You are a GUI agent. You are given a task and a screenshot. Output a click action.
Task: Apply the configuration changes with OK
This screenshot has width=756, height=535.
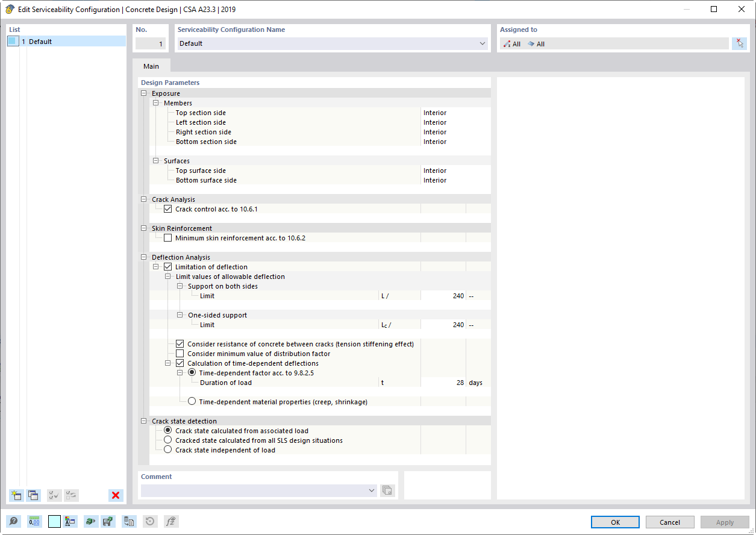pyautogui.click(x=615, y=522)
